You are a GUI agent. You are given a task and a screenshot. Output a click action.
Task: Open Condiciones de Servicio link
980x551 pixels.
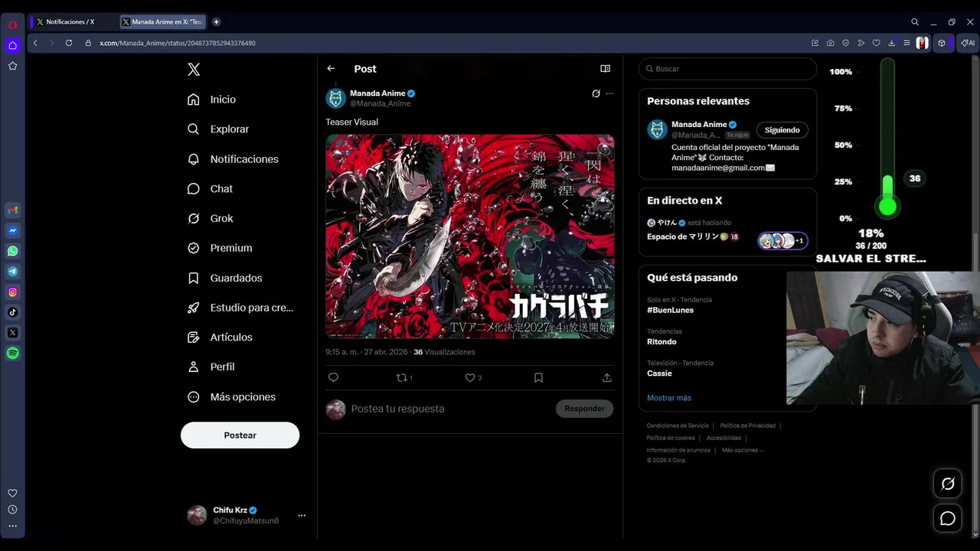tap(678, 425)
